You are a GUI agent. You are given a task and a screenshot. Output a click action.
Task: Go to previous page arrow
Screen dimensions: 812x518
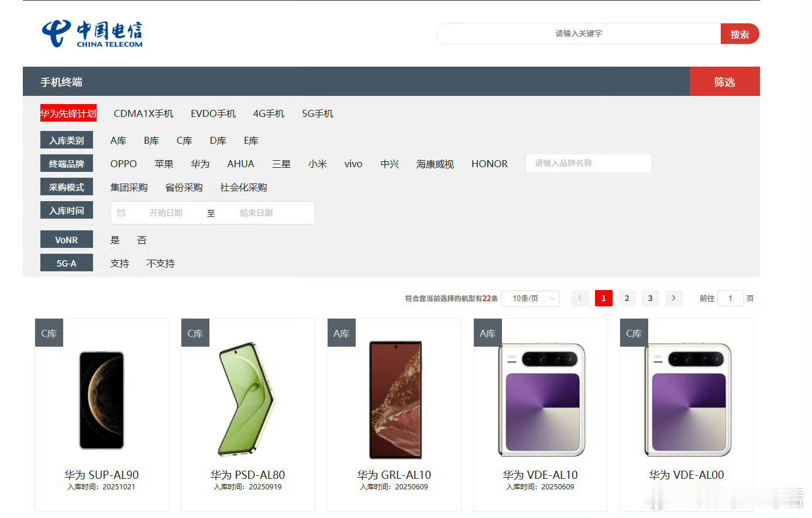pos(580,298)
